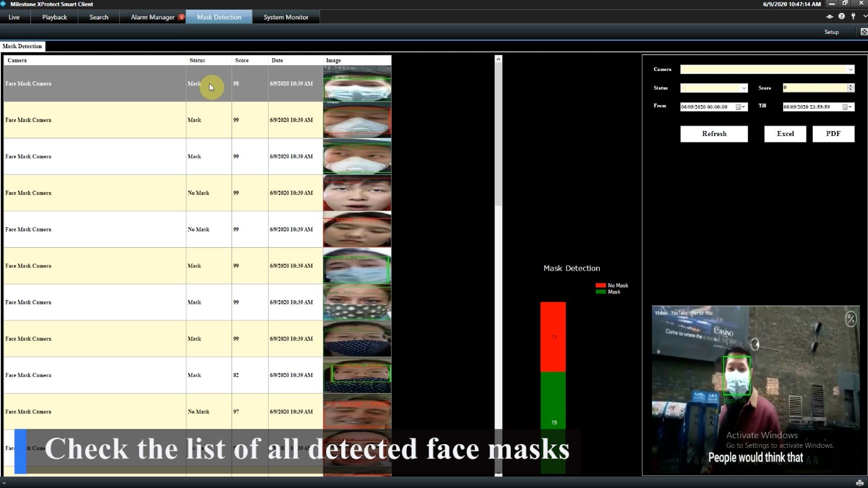Screen dimensions: 868x488
Task: Export results with the Excel button
Action: [x=785, y=134]
